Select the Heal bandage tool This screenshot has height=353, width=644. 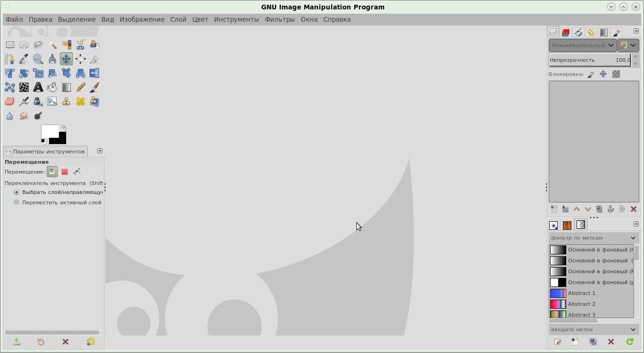(x=81, y=101)
